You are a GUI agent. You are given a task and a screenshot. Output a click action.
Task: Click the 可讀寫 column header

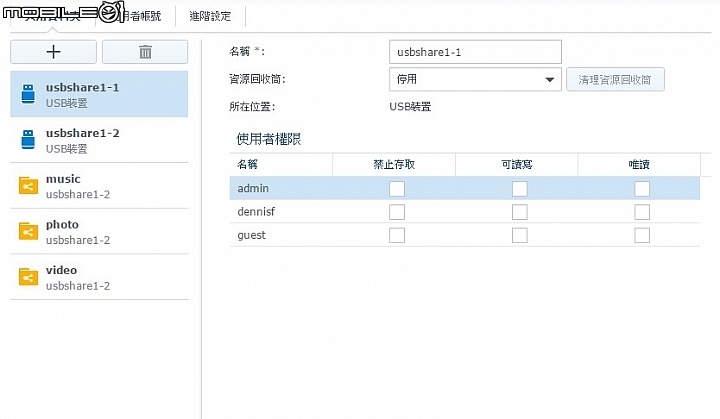517,164
